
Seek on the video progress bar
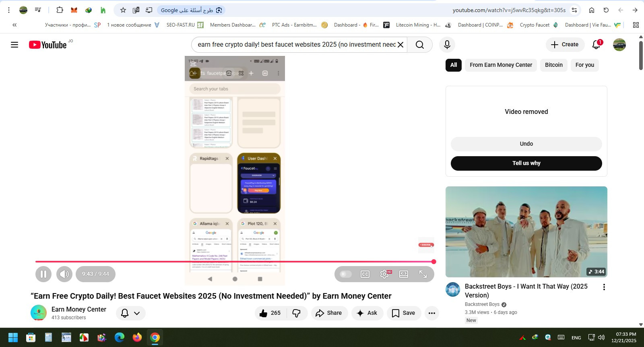coord(235,262)
